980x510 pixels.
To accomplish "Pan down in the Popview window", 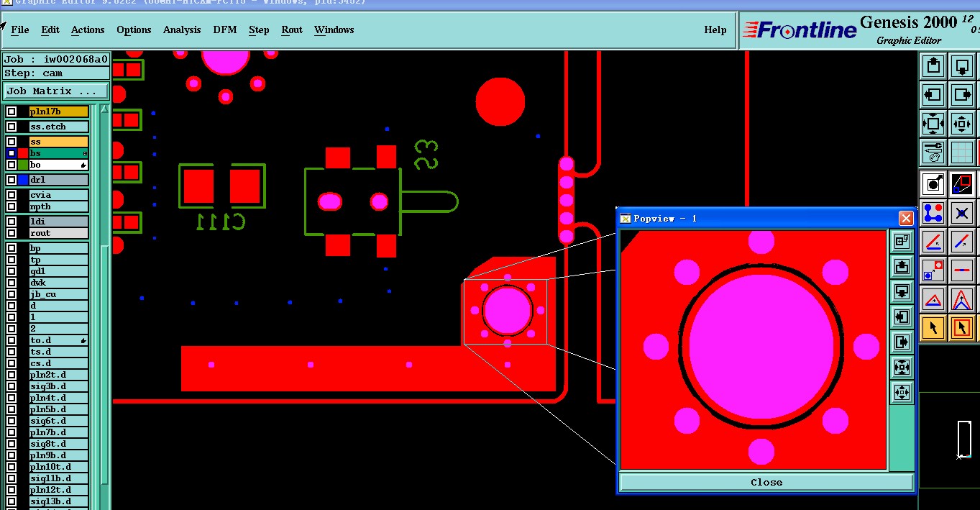I will point(902,292).
